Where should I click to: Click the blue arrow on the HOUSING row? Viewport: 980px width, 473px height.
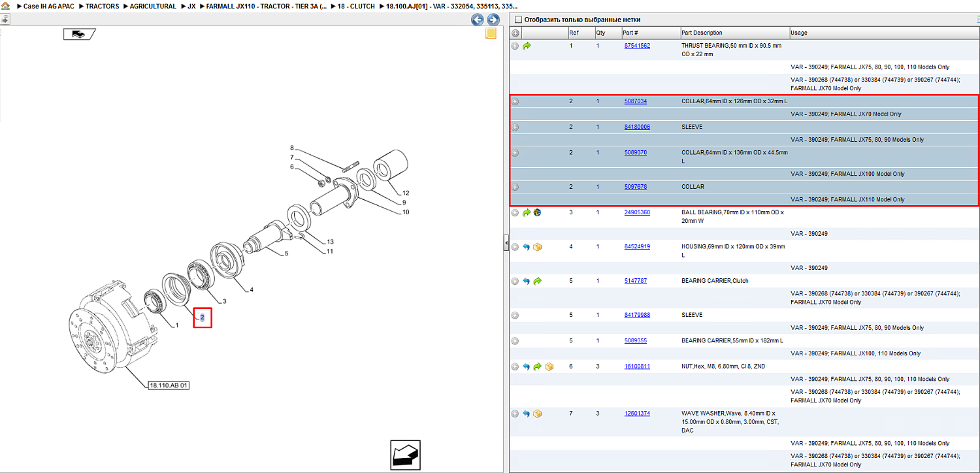point(527,247)
